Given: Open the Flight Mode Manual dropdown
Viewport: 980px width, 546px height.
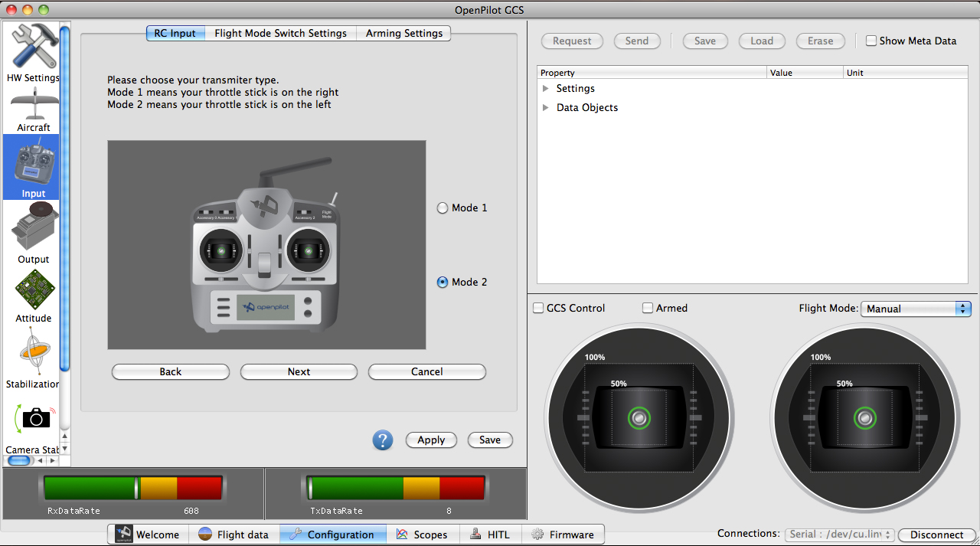Looking at the screenshot, I should [x=916, y=309].
